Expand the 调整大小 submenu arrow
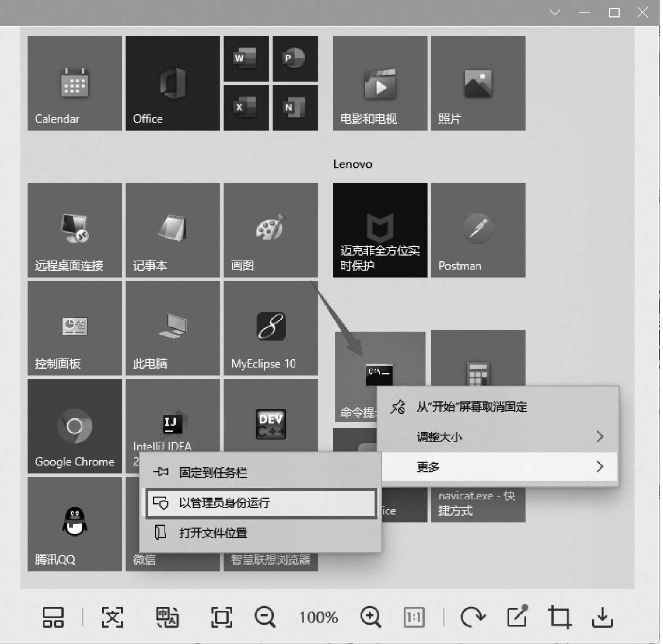The image size is (663, 644). tap(599, 437)
